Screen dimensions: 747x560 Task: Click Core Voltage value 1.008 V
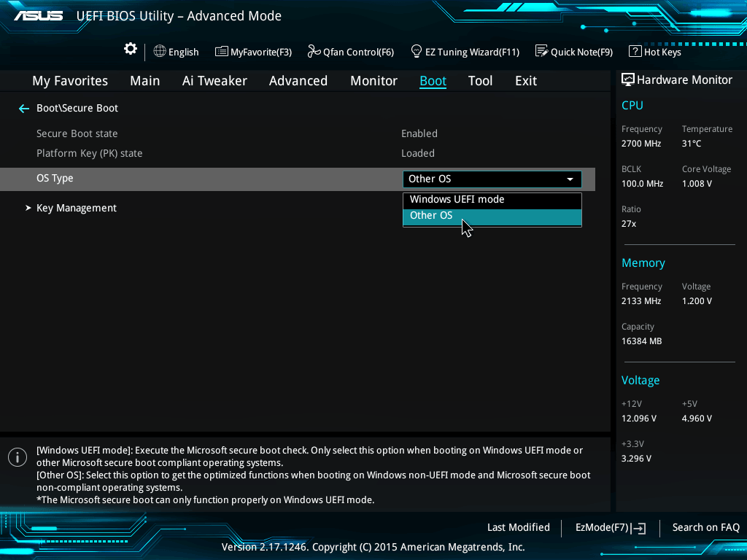point(697,183)
